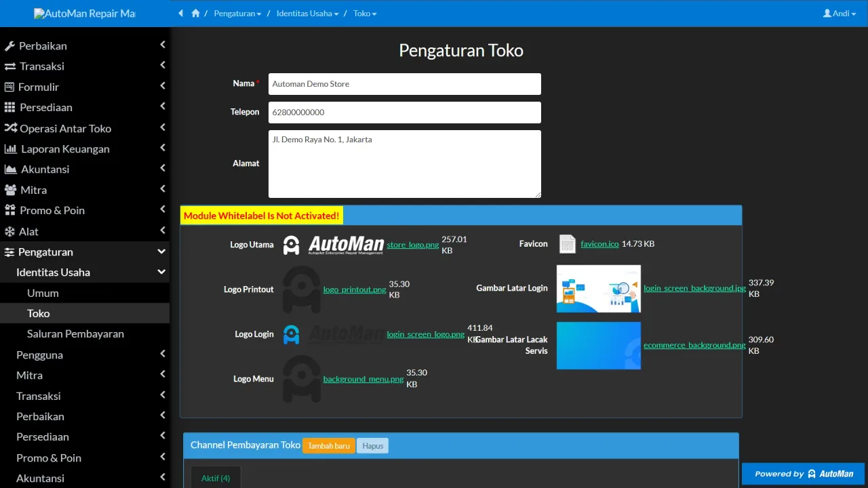This screenshot has height=488, width=868.
Task: Click the bar chart icon beside Laporan Keuangan
Action: point(10,148)
